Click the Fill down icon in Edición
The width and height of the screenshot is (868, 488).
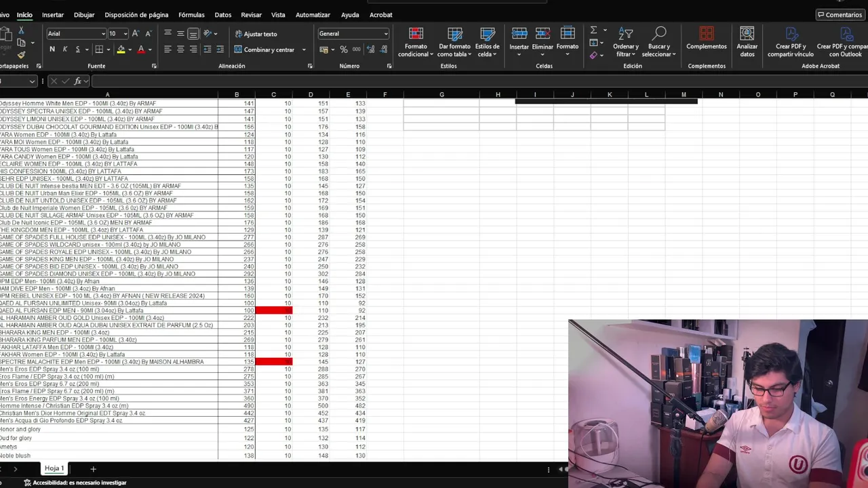point(593,43)
